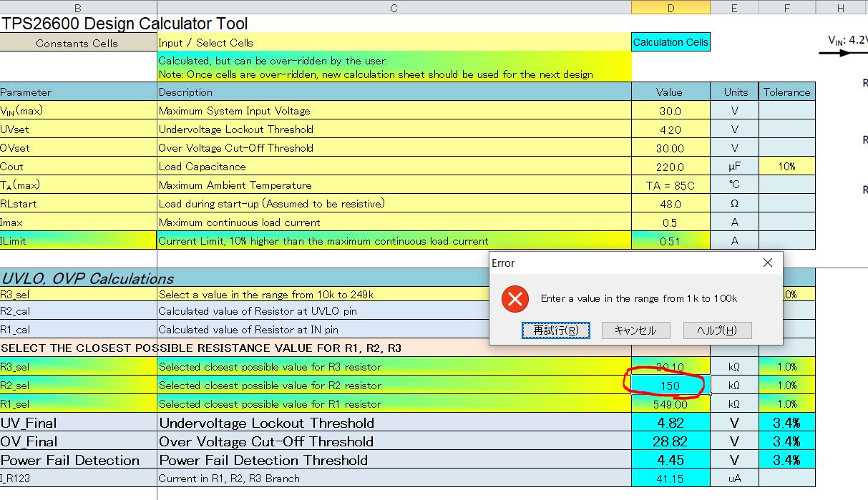Click the TPS26600 Design Calculator Tool title
The image size is (868, 500).
(x=125, y=23)
